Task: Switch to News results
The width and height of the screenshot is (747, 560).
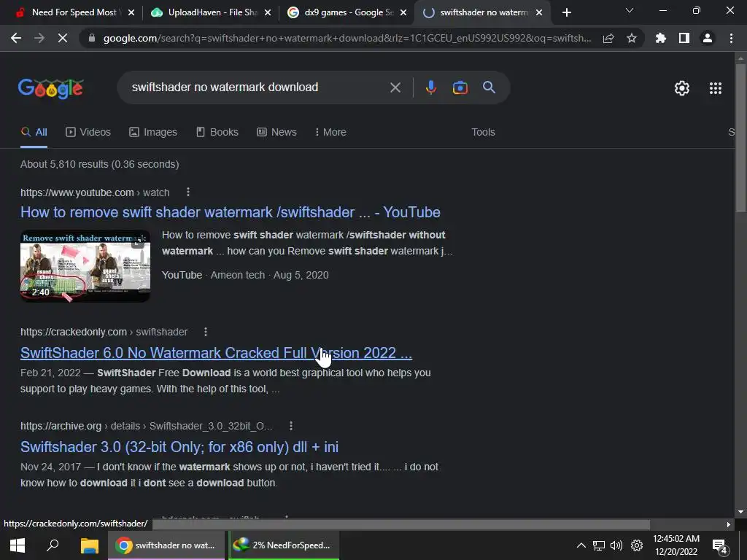Action: click(276, 133)
